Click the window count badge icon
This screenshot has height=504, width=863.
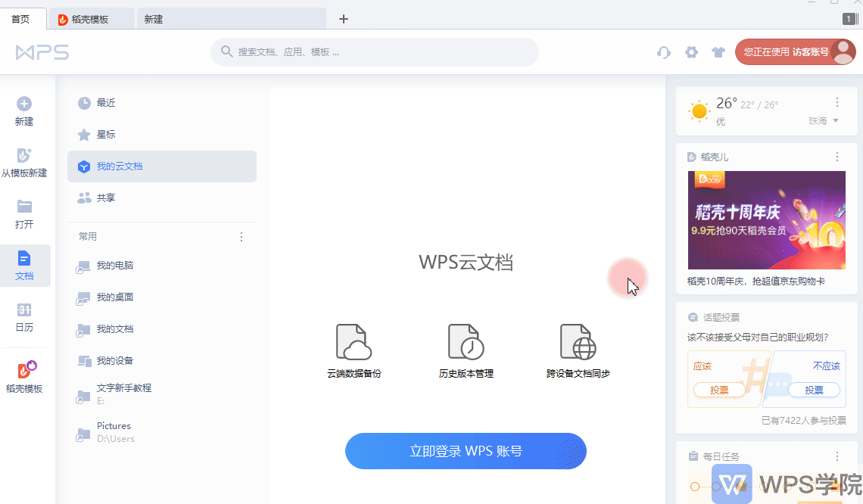click(x=849, y=19)
